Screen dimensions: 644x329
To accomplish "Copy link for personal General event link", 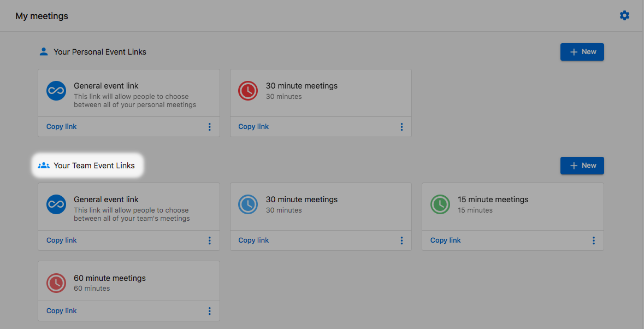I will pyautogui.click(x=62, y=127).
